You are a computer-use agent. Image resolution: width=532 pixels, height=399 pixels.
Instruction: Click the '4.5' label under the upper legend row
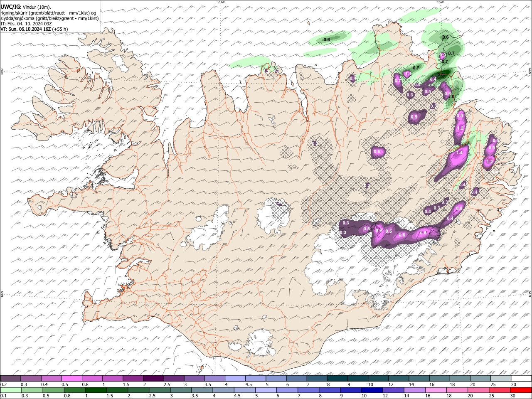tap(249, 384)
